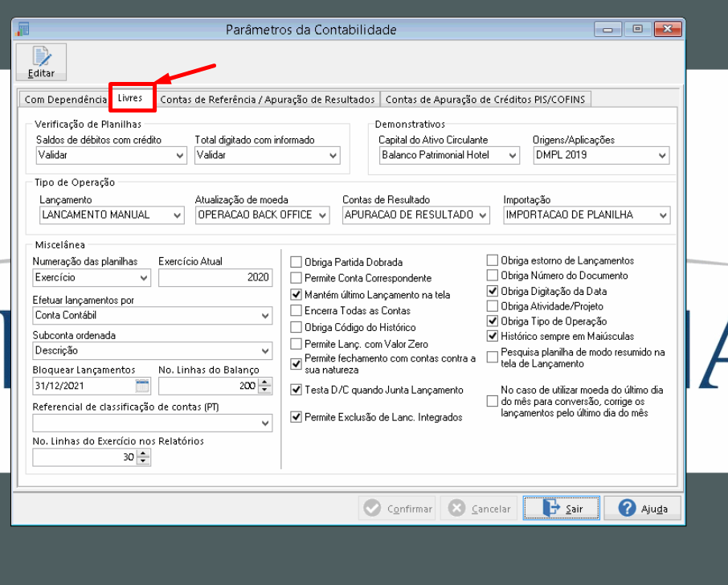Switch to the Com Dependência tab
Screen dimensions: 728x585
65,100
